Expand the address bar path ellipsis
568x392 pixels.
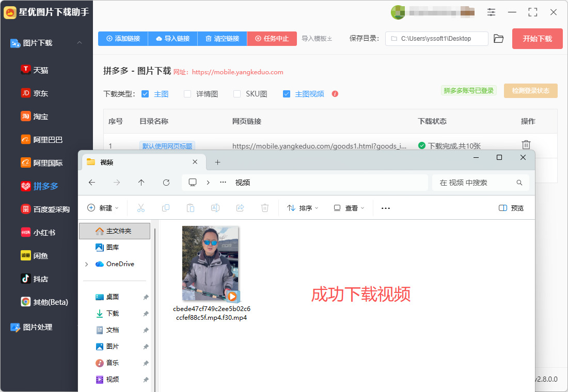click(223, 183)
